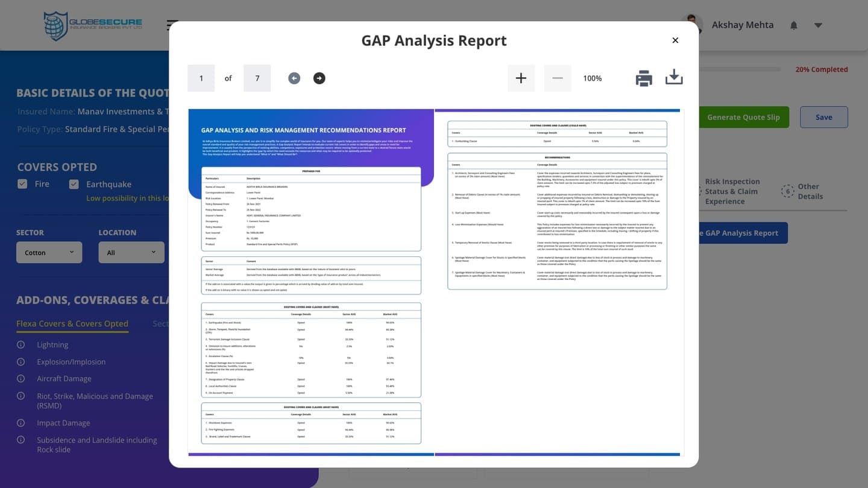Click the 20% Completed progress label
This screenshot has height=488, width=868.
pyautogui.click(x=822, y=69)
